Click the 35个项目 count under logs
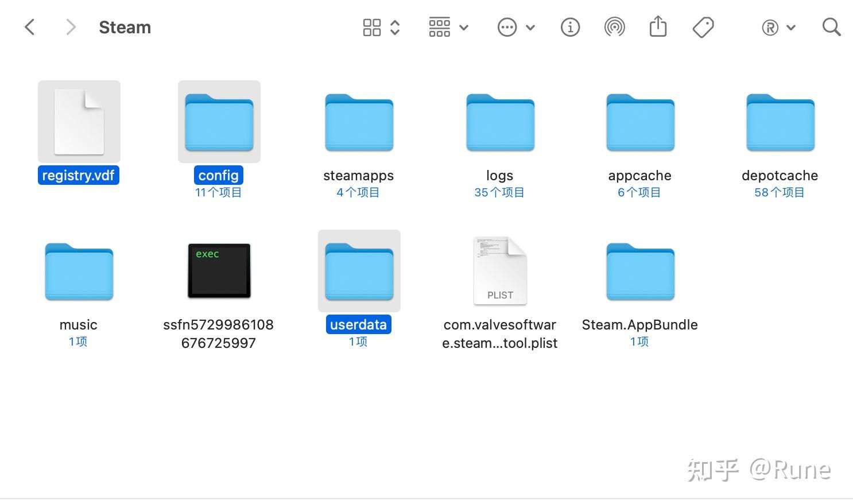The height and width of the screenshot is (504, 853). point(499,192)
